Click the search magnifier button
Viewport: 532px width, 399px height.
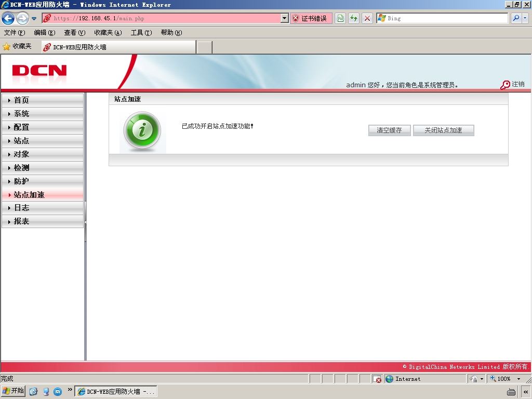[x=516, y=18]
